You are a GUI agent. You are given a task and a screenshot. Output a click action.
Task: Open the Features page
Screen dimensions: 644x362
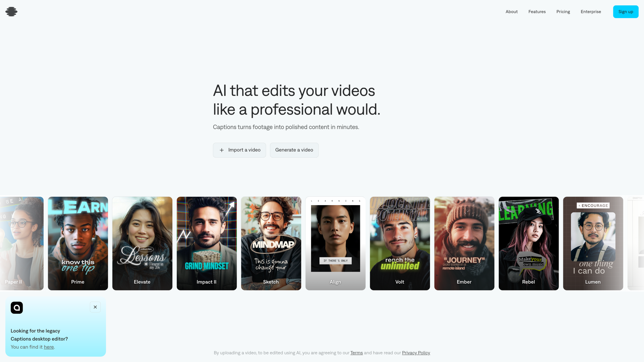(537, 12)
